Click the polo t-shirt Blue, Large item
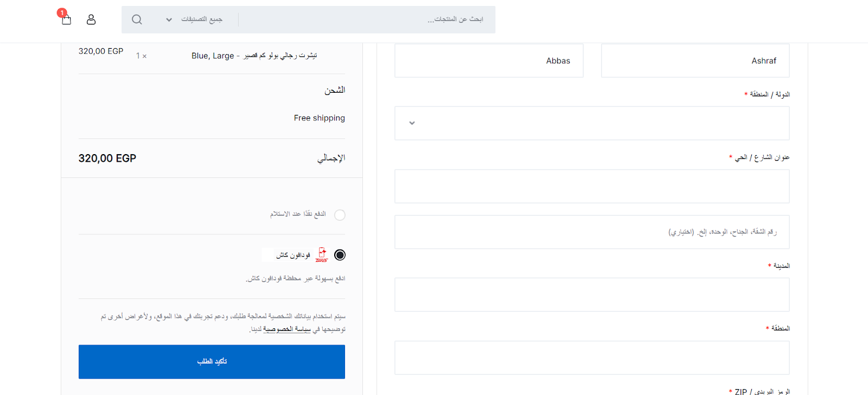 click(254, 55)
